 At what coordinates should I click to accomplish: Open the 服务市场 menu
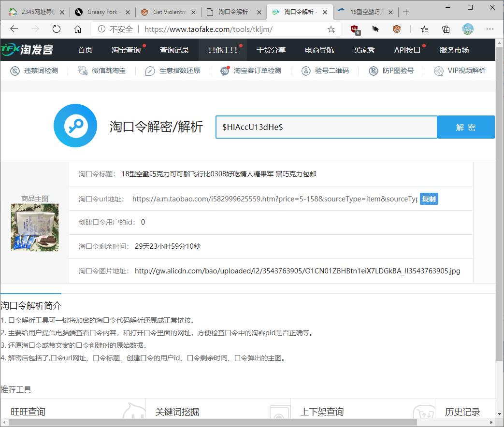[454, 50]
